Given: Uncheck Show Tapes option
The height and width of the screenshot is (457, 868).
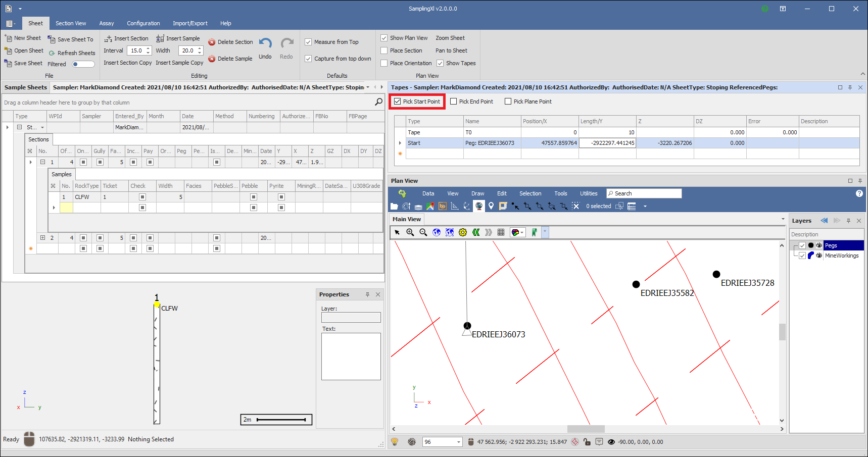Looking at the screenshot, I should click(x=440, y=63).
